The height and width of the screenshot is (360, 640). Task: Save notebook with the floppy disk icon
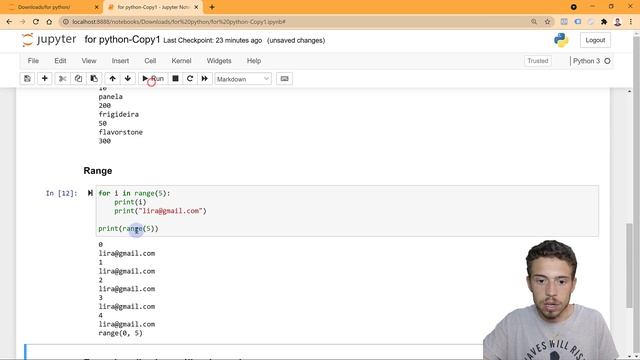(x=27, y=79)
